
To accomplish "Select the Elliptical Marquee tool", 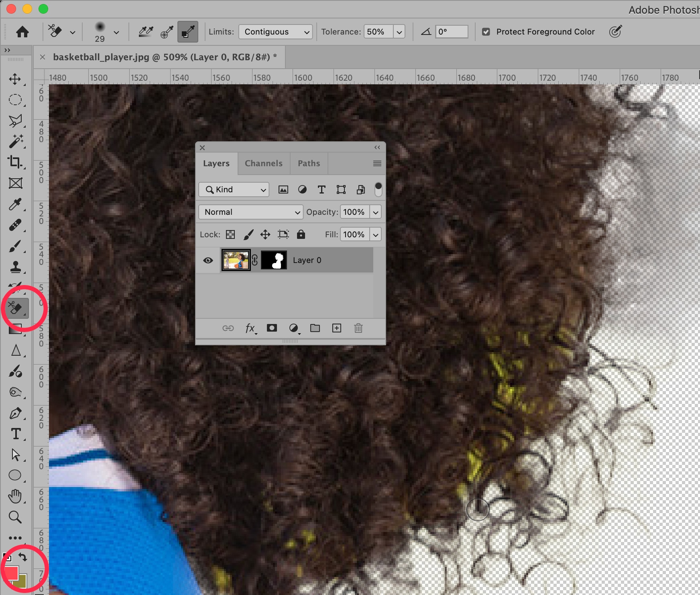I will [15, 100].
